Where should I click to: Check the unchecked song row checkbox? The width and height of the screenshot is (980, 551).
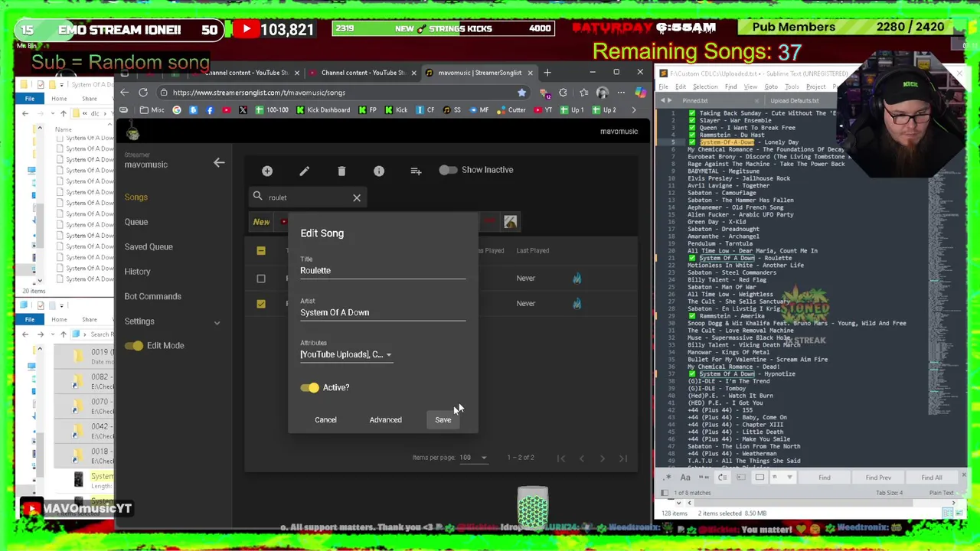coord(261,279)
